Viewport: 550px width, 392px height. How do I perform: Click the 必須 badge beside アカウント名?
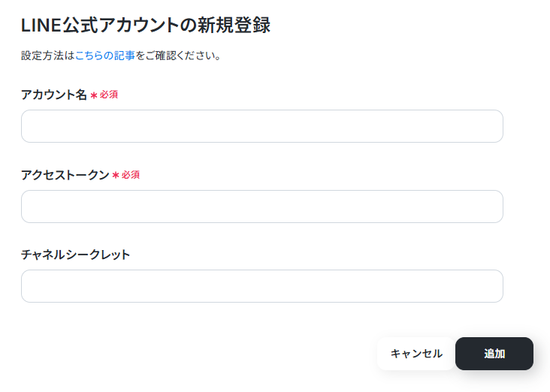(109, 95)
